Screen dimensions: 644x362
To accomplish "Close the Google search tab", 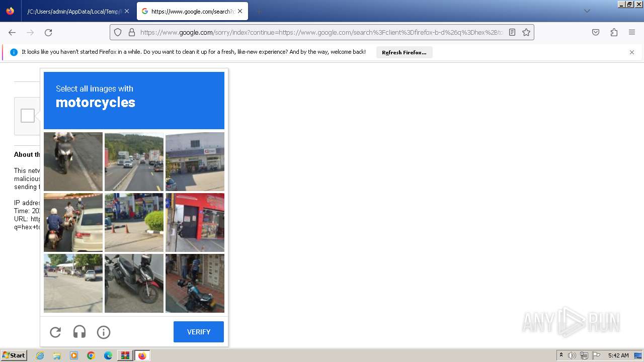I will (240, 11).
